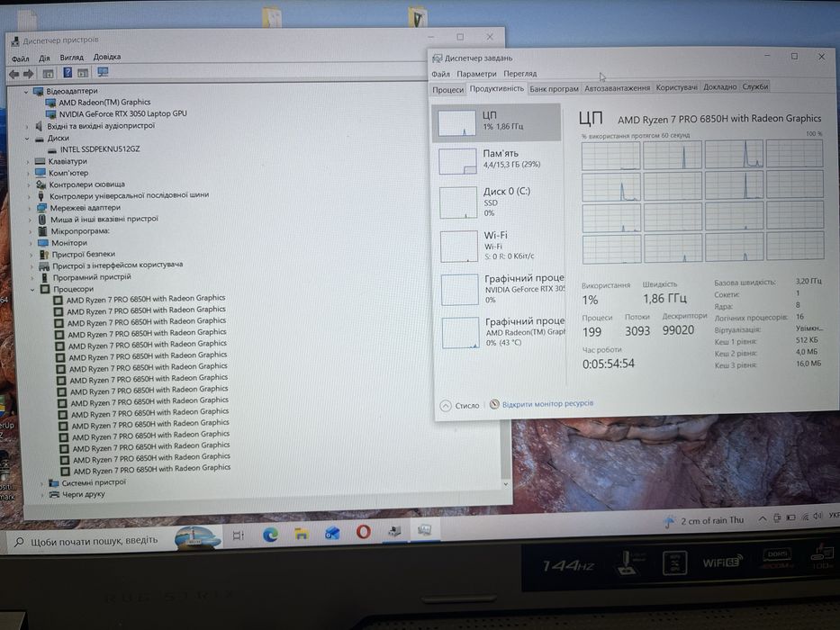Image resolution: width=840 pixels, height=630 pixels.
Task: Select the Диск 0 (C:) performance item
Action: (x=498, y=202)
